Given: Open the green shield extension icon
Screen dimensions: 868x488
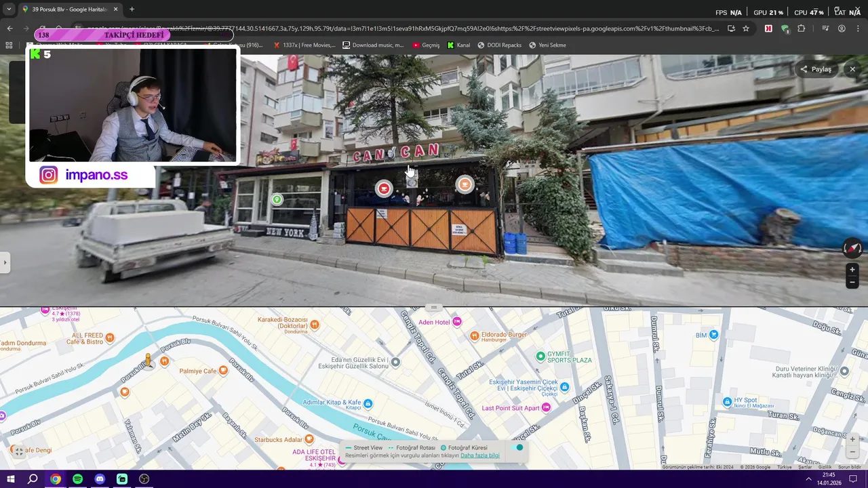Looking at the screenshot, I should tap(785, 28).
